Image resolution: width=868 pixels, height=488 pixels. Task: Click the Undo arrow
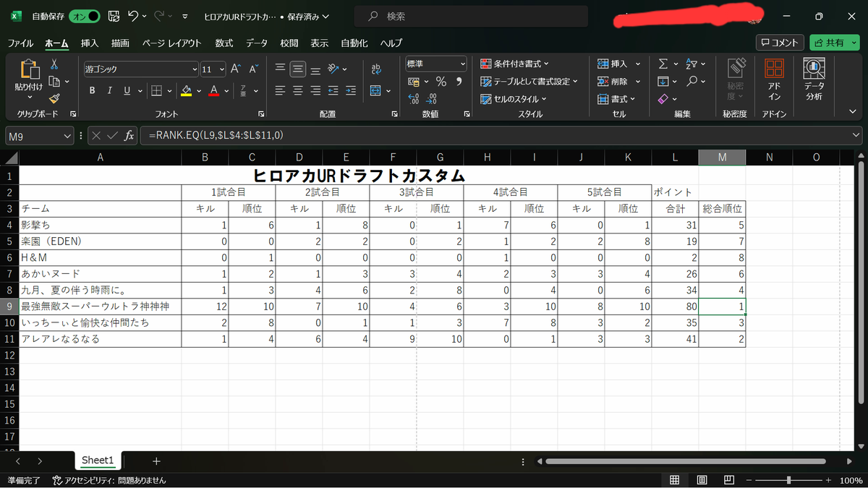coord(133,16)
